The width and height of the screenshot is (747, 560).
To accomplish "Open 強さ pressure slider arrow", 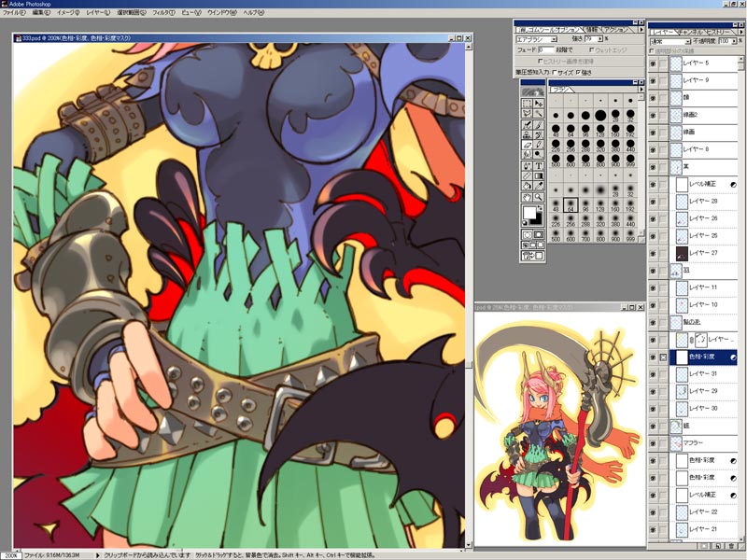I will [599, 38].
